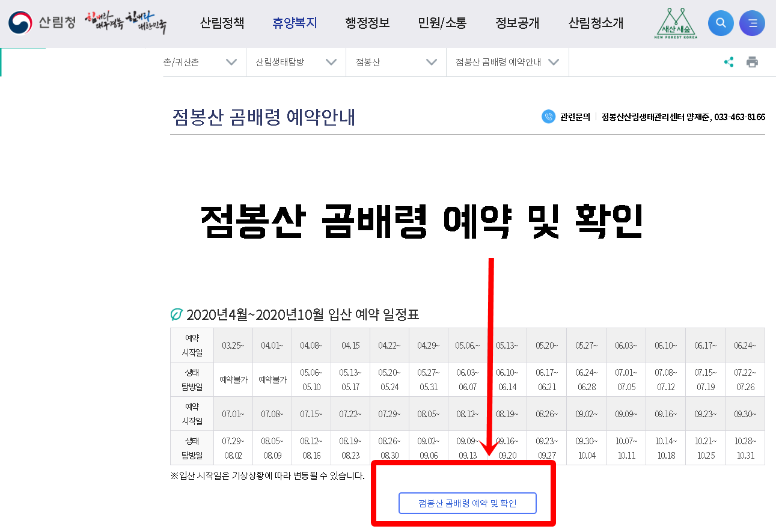Click the New Forest Korea tree logo
The height and width of the screenshot is (532, 776).
point(676,23)
